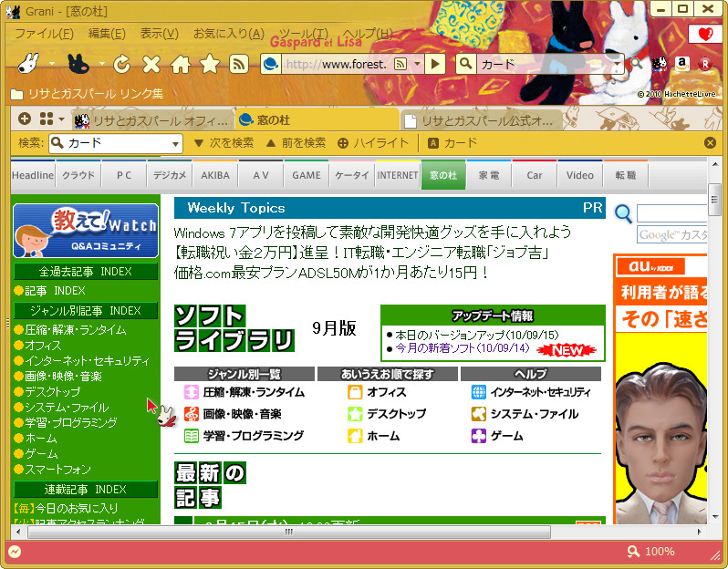Image resolution: width=728 pixels, height=569 pixels.
Task: Click the Amazon search engine icon
Action: tap(682, 64)
